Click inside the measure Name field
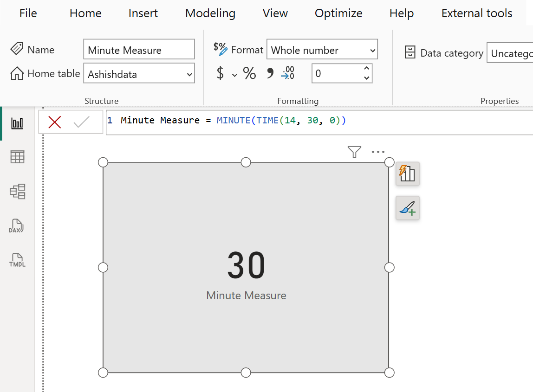The height and width of the screenshot is (392, 533). point(139,49)
